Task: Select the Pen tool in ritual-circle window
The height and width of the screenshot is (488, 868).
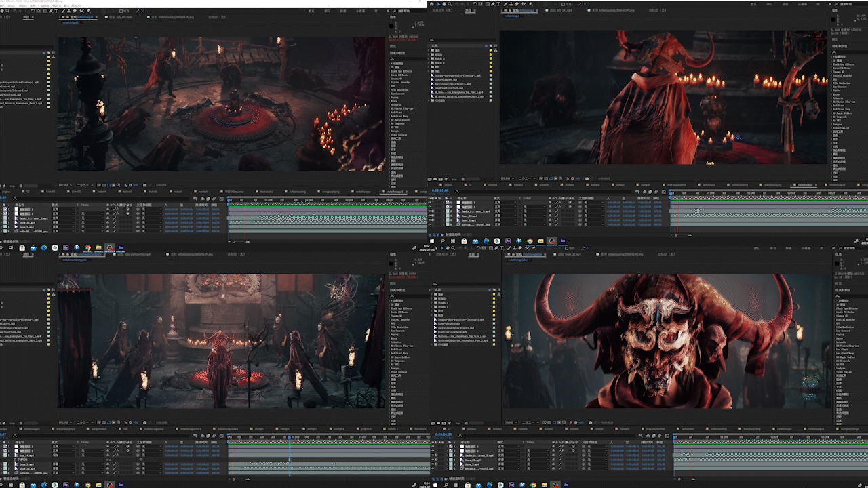Action: click(x=51, y=11)
